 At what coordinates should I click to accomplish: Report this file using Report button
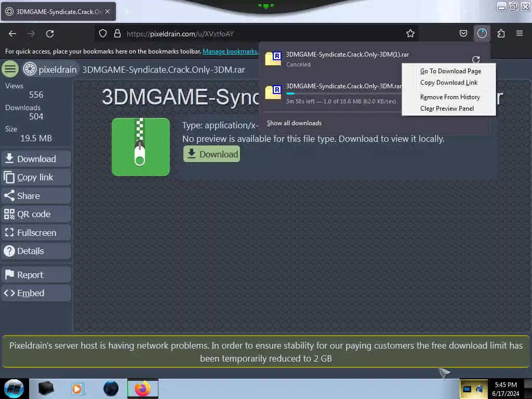[36, 275]
